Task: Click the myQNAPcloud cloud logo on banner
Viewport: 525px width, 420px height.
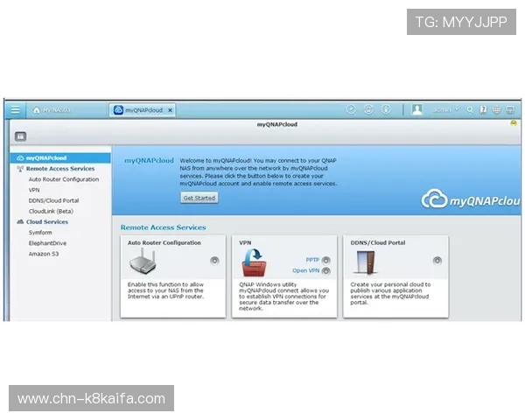Action: (x=471, y=199)
